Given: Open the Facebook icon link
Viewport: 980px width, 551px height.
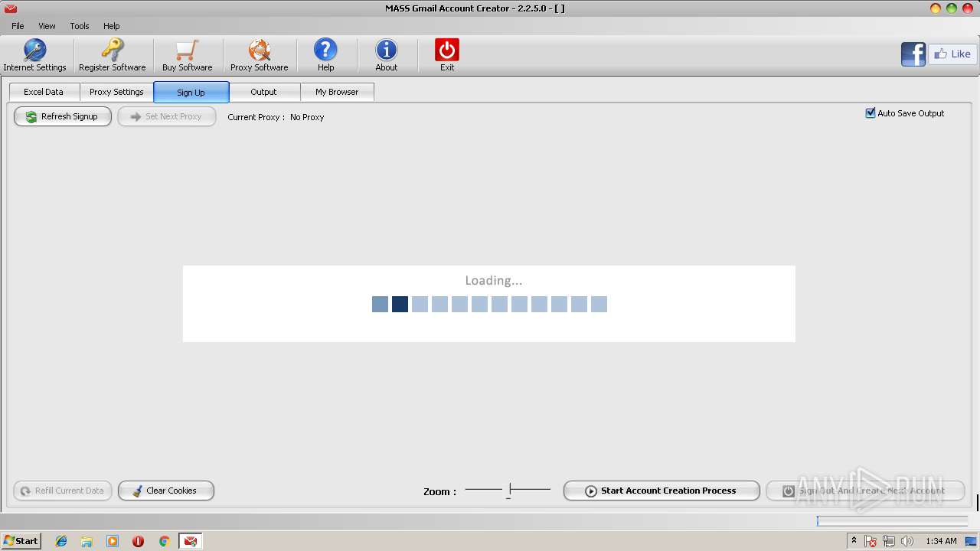Looking at the screenshot, I should [x=913, y=54].
